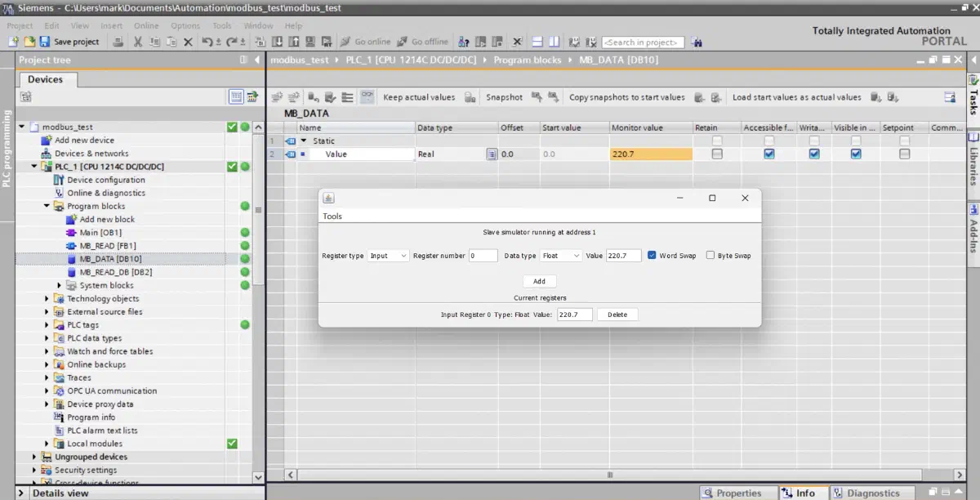This screenshot has height=500, width=980.
Task: Collapse the Program blocks folder
Action: coord(47,207)
